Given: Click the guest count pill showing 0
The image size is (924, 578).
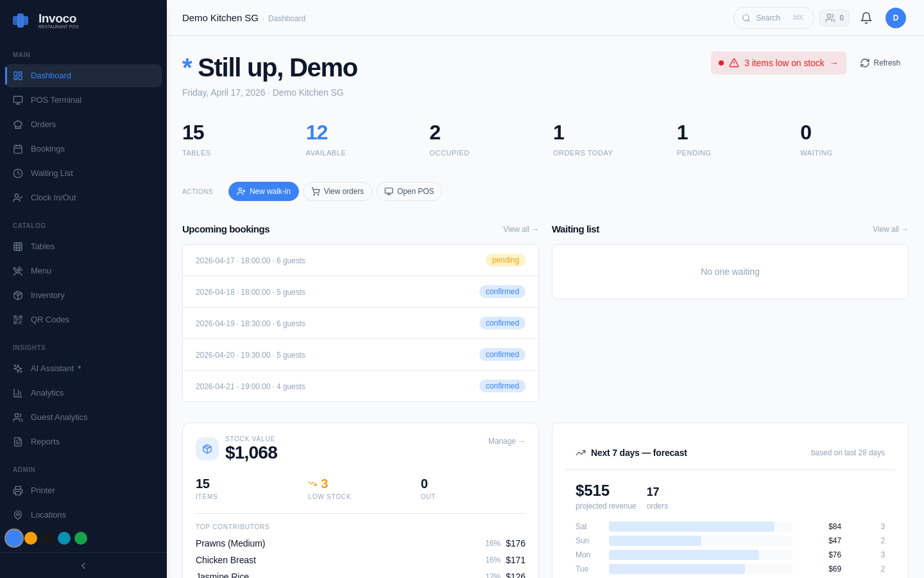Looking at the screenshot, I should 834,18.
